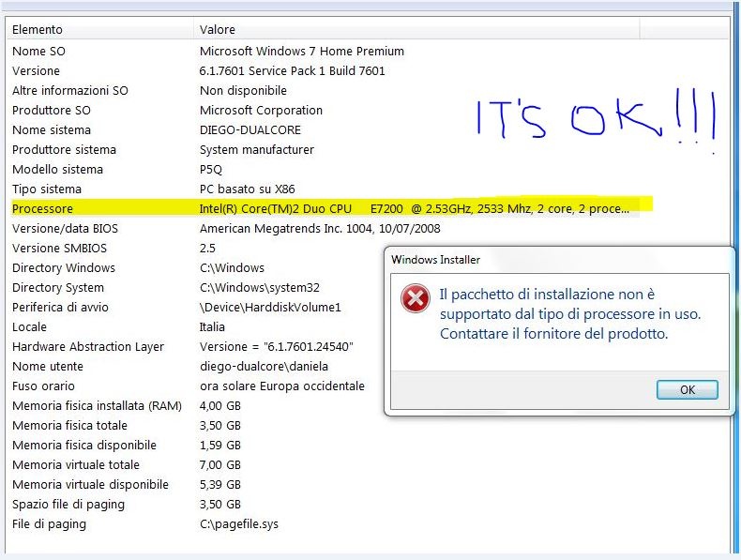
Task: Select the Directory System row label
Action: (x=58, y=288)
